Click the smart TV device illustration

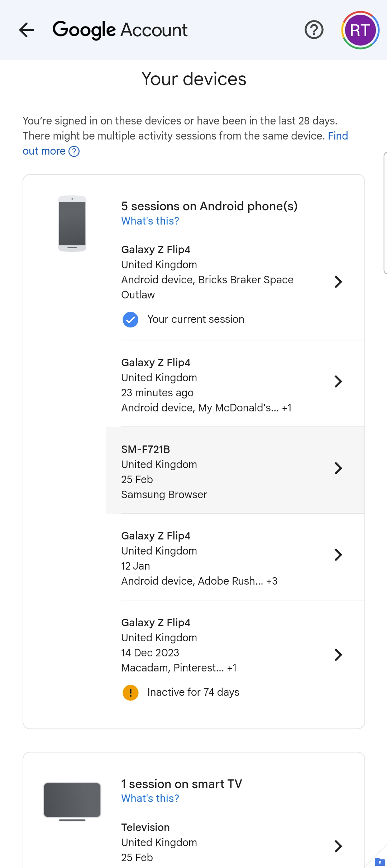[x=72, y=800]
